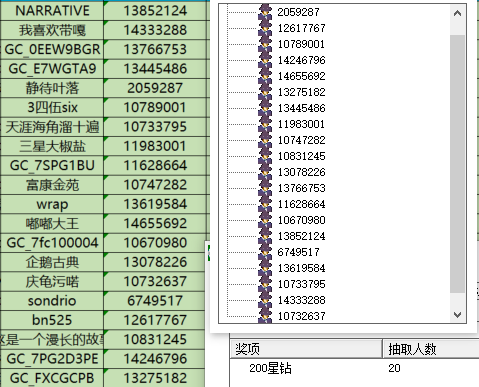Click spreadsheet cell wrap
Screen dimensions: 479x387
coord(52,204)
